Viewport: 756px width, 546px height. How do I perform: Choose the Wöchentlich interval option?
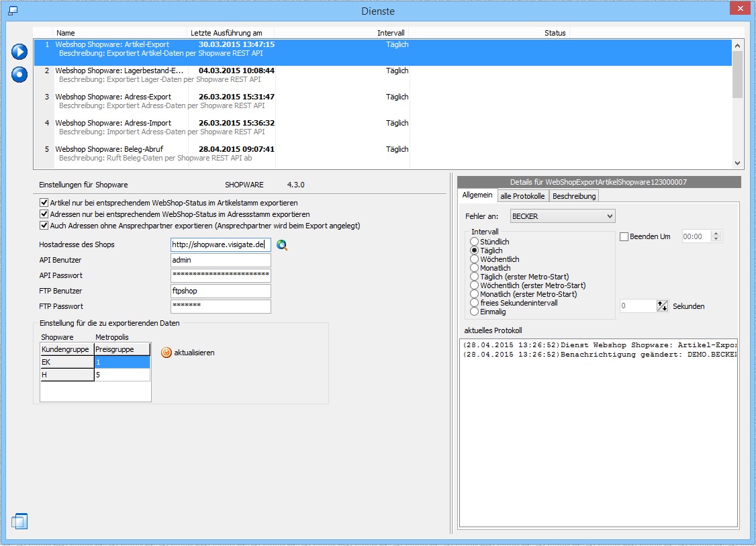[475, 259]
